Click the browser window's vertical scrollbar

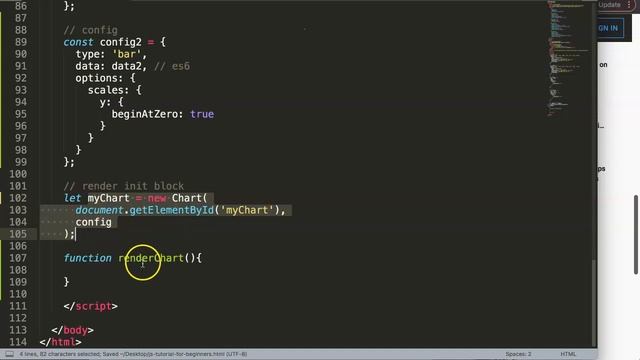(x=636, y=235)
